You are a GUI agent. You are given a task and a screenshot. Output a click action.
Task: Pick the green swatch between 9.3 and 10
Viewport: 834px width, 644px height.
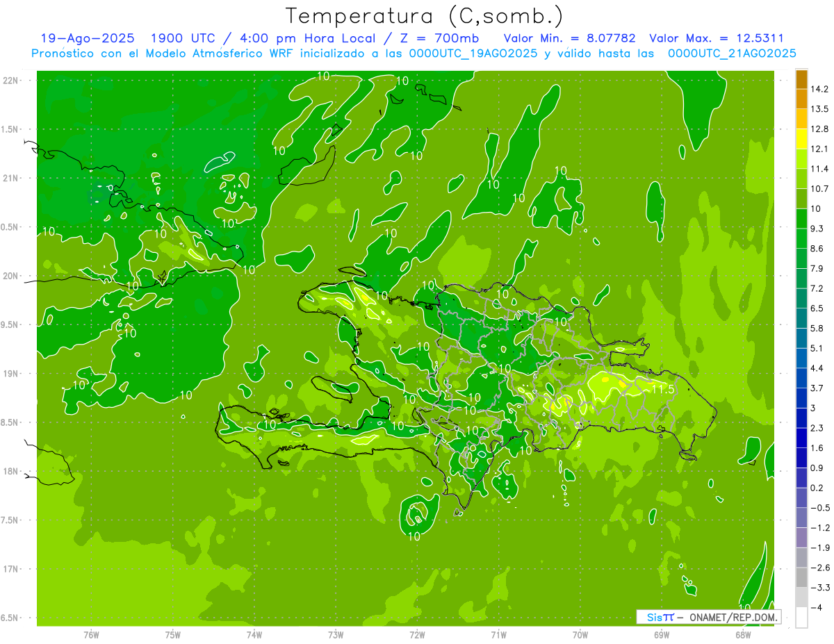(x=801, y=219)
